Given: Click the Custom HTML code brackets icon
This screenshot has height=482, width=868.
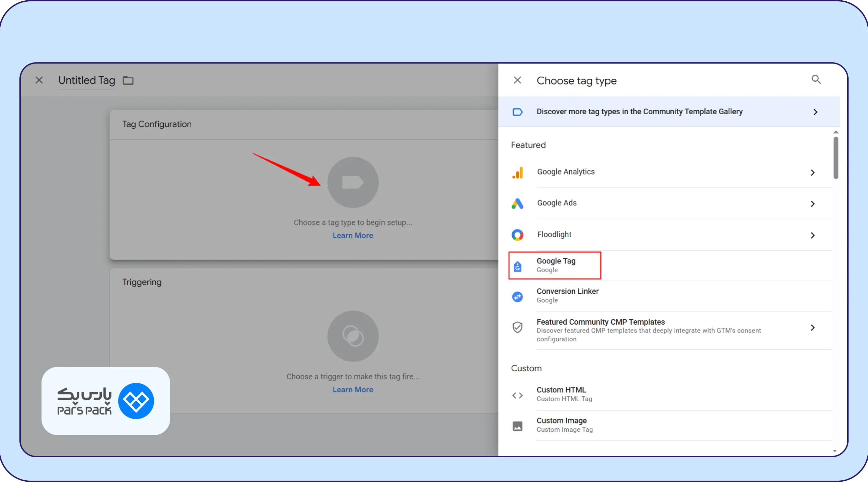Looking at the screenshot, I should click(x=517, y=396).
